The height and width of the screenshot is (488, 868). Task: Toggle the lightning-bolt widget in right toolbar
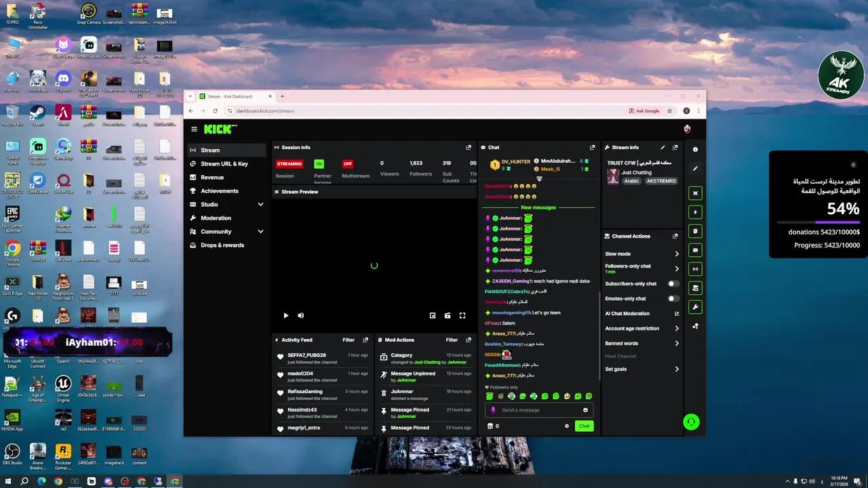(x=695, y=212)
